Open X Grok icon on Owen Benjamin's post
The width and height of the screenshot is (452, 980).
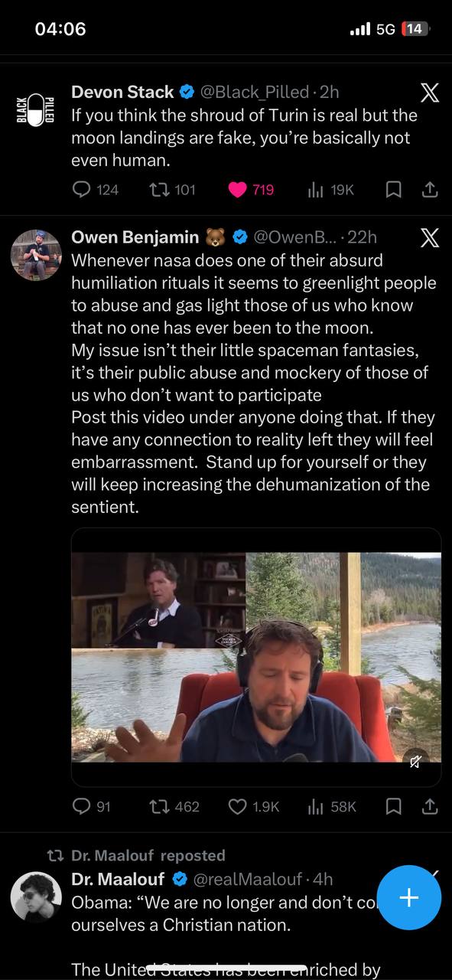pos(430,238)
